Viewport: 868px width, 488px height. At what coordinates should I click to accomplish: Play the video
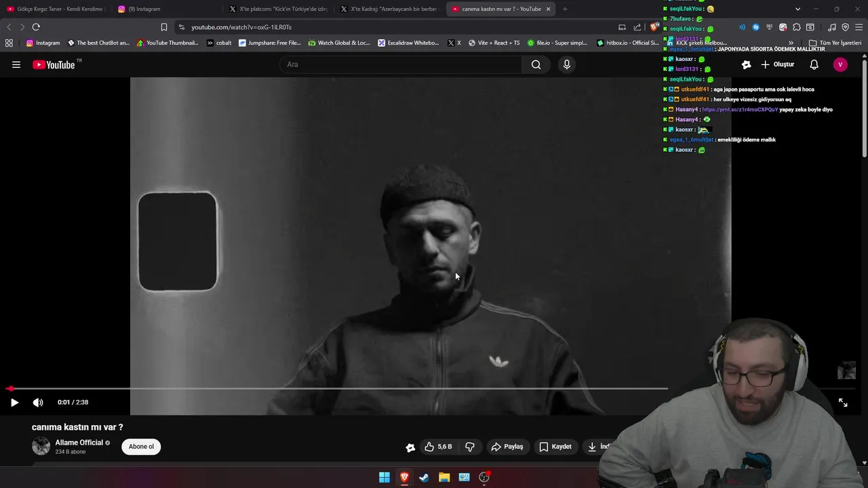tap(14, 402)
